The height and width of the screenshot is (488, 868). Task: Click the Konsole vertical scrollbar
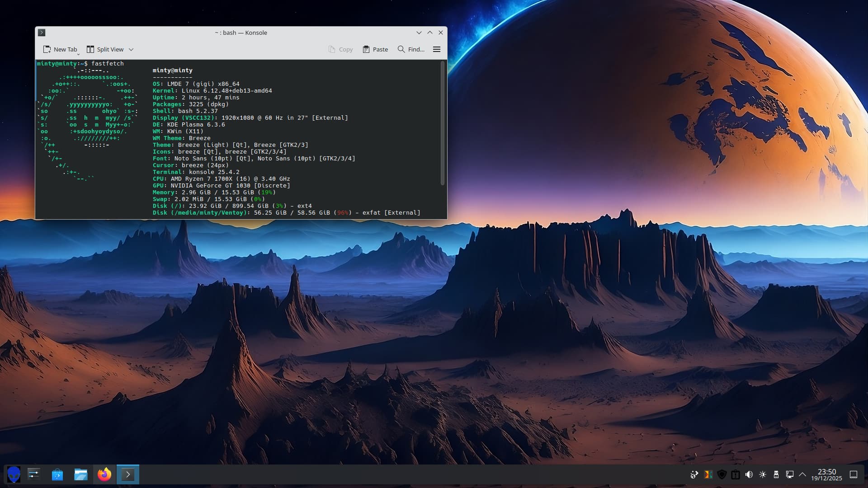(442, 123)
